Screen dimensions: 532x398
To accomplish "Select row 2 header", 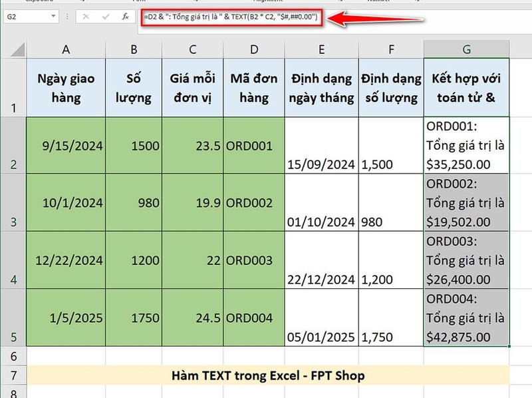I will 13,145.
